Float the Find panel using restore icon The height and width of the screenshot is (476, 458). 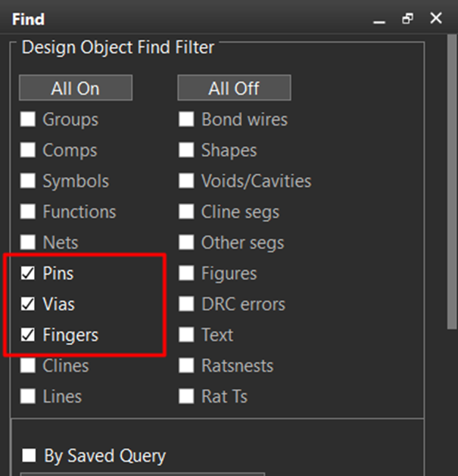[408, 18]
